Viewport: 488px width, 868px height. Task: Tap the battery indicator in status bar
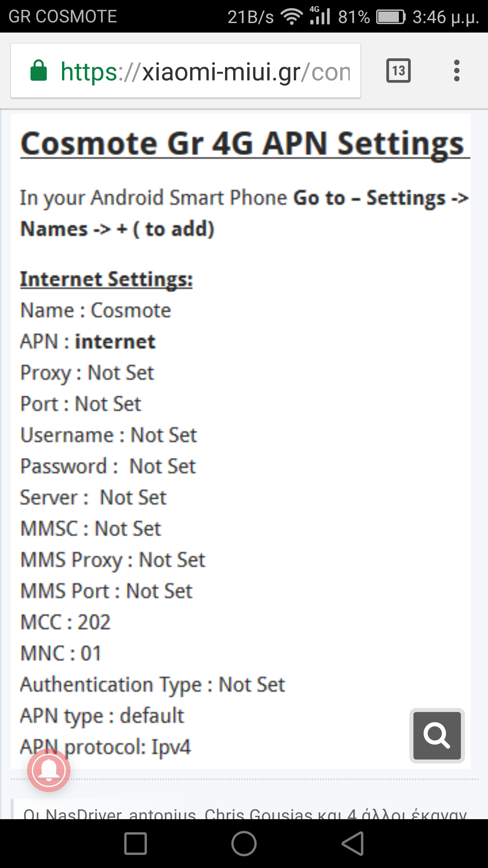pos(391,17)
